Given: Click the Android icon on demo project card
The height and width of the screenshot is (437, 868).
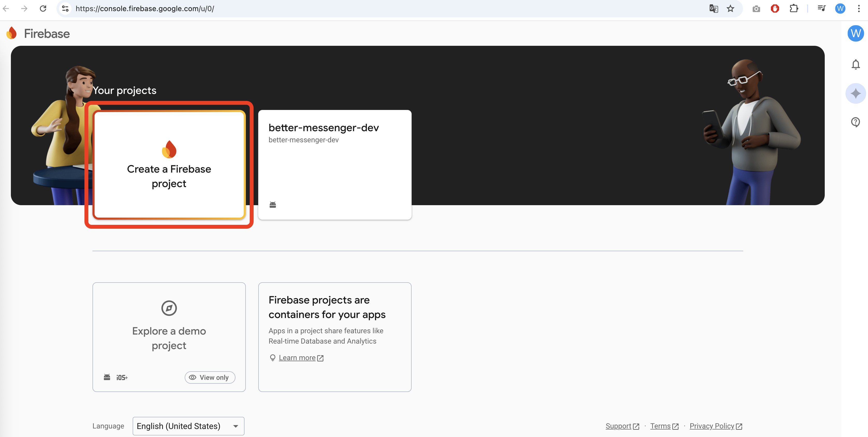Looking at the screenshot, I should 107,377.
